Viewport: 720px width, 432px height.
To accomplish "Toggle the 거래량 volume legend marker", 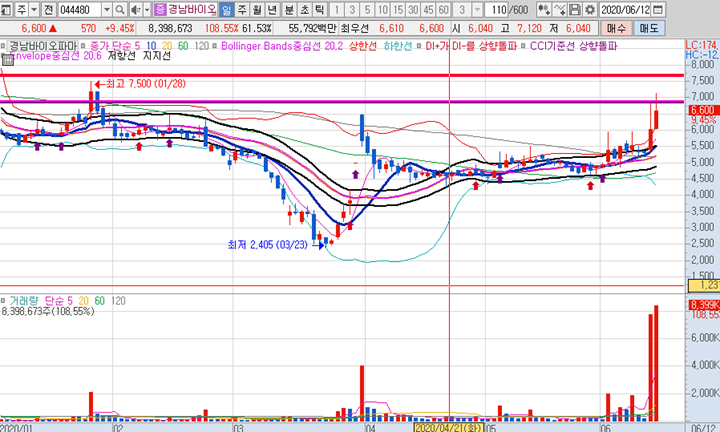I will [x=3, y=301].
